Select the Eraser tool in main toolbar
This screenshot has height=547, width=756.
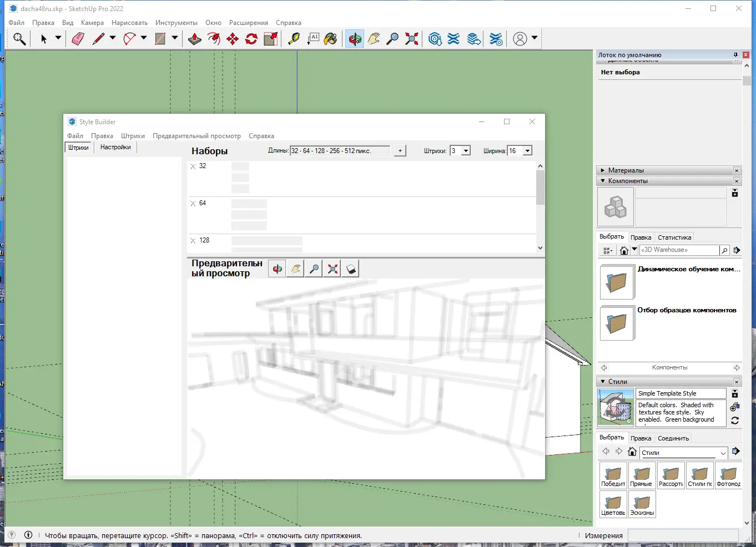coord(78,39)
